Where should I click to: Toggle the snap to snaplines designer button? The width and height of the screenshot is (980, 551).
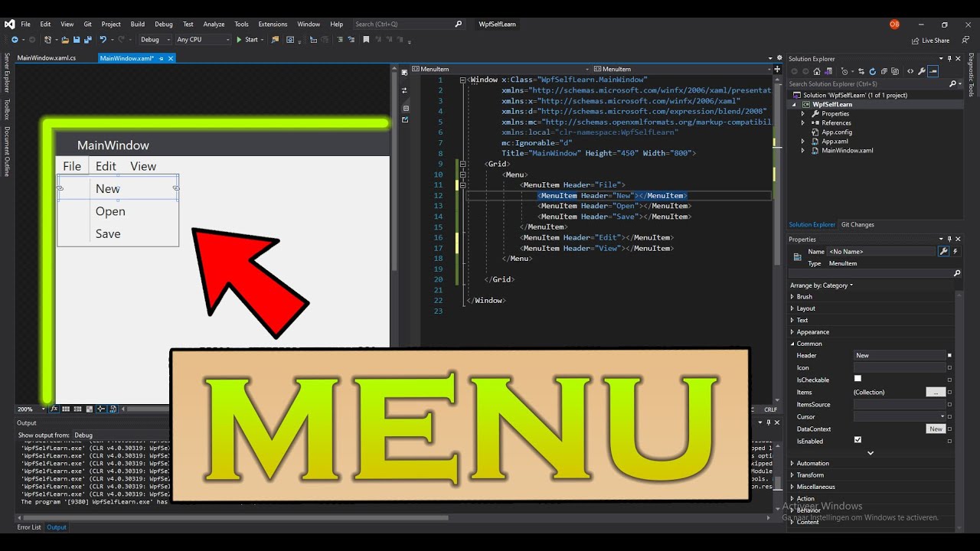[101, 409]
